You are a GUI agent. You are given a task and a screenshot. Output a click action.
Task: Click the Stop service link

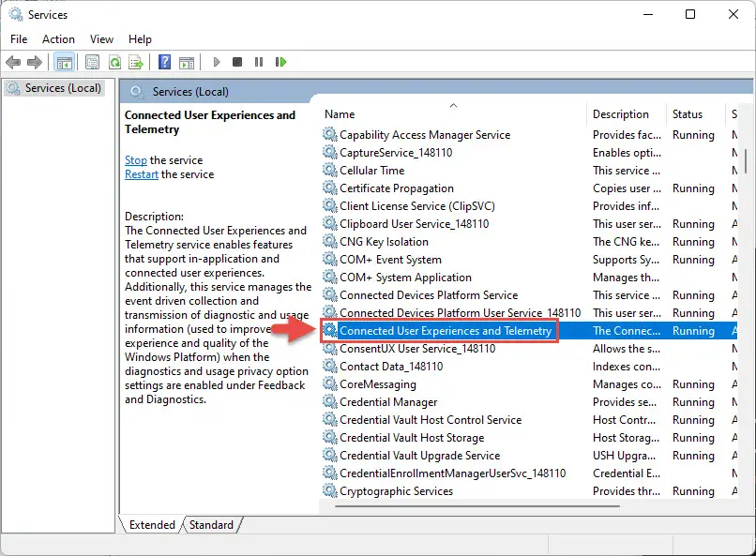point(135,160)
